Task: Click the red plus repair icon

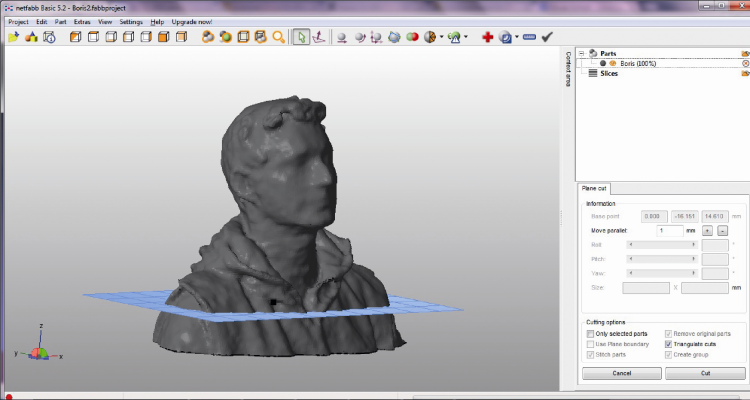Action: click(x=487, y=37)
